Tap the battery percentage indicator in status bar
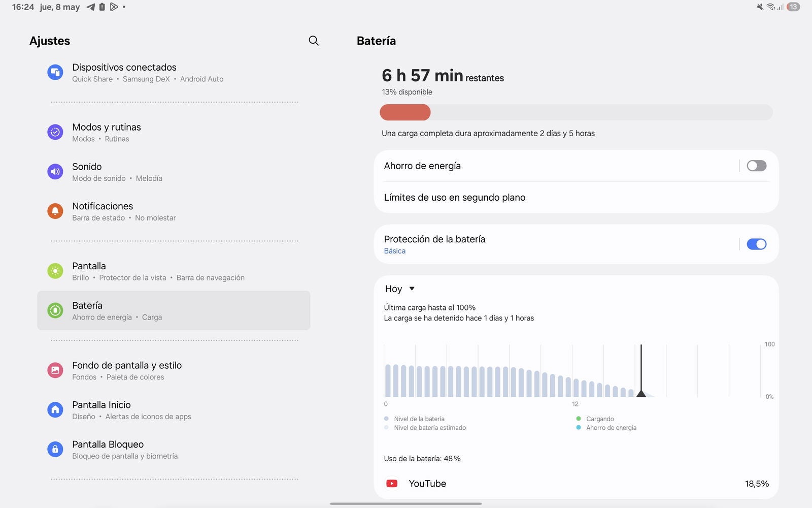Viewport: 812px width, 508px height. (793, 7)
